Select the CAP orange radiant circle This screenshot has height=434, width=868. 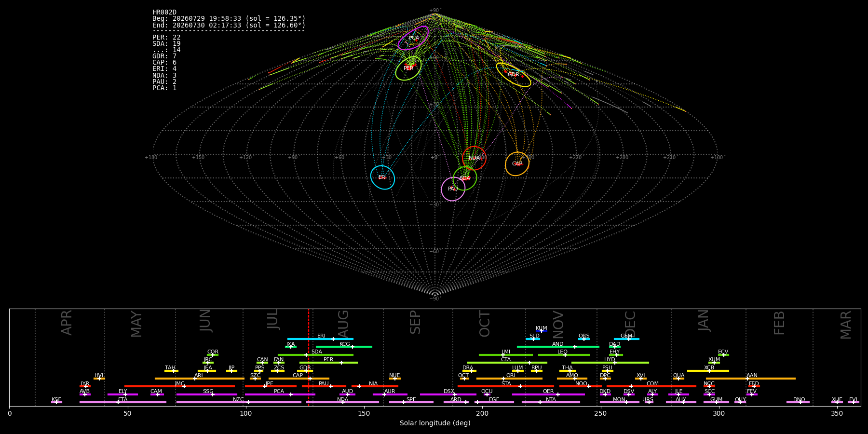click(517, 164)
